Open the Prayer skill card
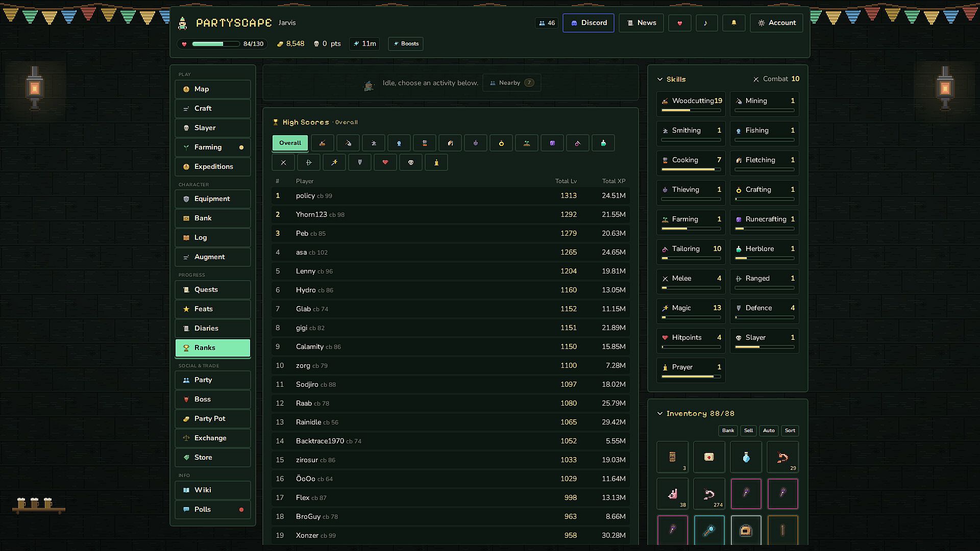Image resolution: width=980 pixels, height=551 pixels. (691, 370)
